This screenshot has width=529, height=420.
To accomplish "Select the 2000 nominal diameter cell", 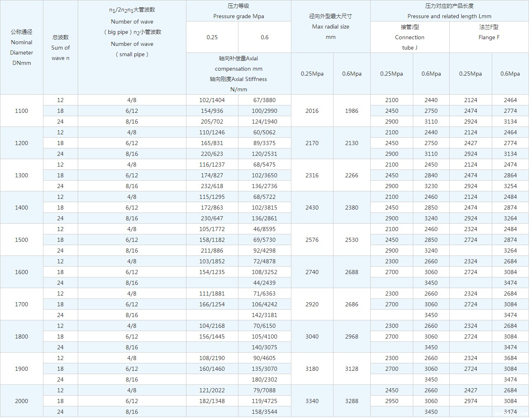I will click(x=21, y=401).
